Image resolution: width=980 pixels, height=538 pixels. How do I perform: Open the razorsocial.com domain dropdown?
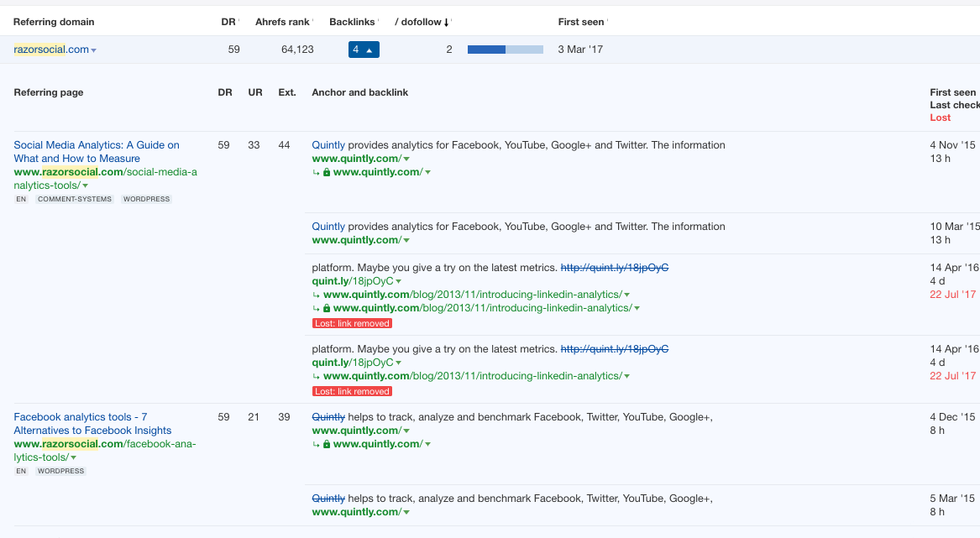point(92,50)
